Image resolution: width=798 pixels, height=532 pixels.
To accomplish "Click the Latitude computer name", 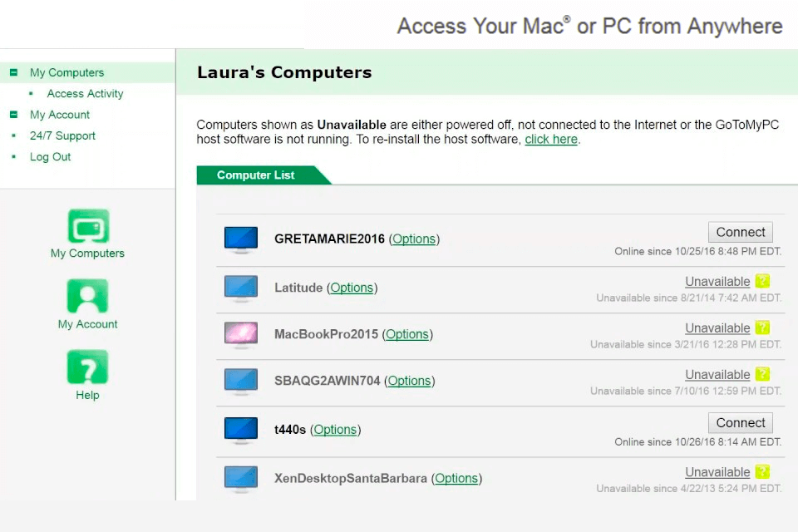I will click(298, 288).
